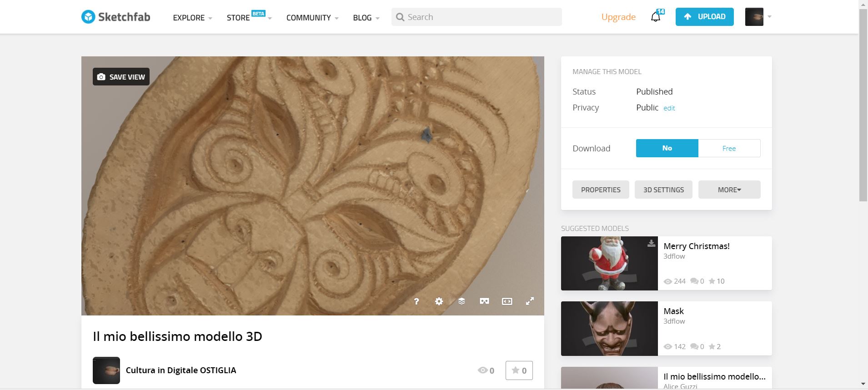Open PROPERTIES
The width and height of the screenshot is (868, 390).
[x=601, y=190]
